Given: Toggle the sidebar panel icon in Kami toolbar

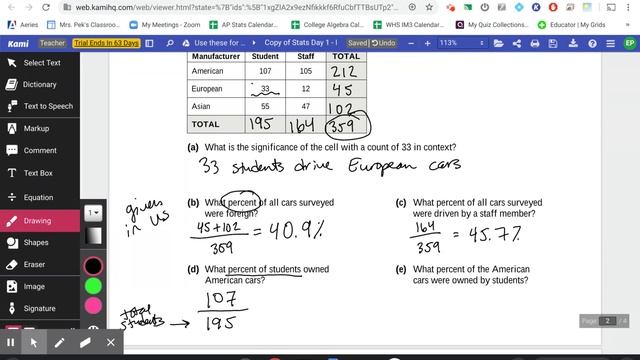Looking at the screenshot, I should pos(149,43).
